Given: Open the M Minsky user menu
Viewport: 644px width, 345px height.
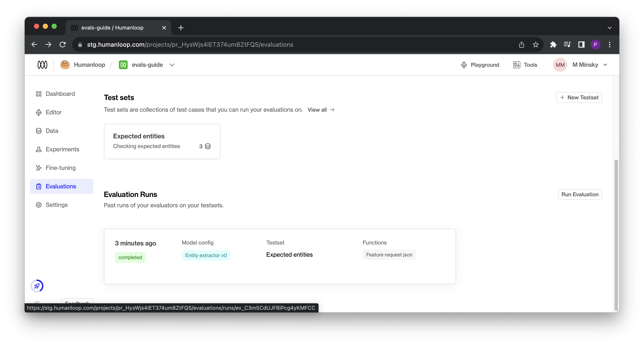Looking at the screenshot, I should [585, 65].
